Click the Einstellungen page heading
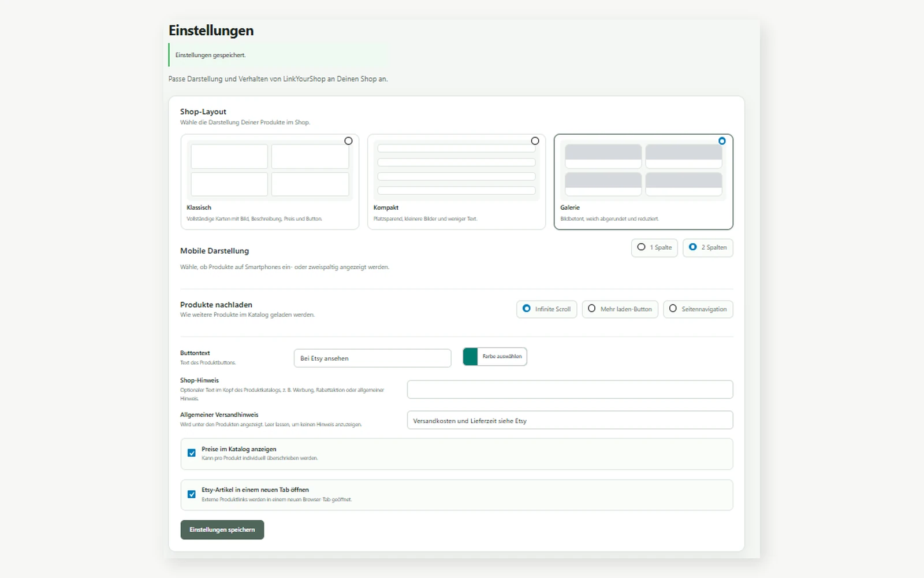This screenshot has width=924, height=578. coord(211,31)
